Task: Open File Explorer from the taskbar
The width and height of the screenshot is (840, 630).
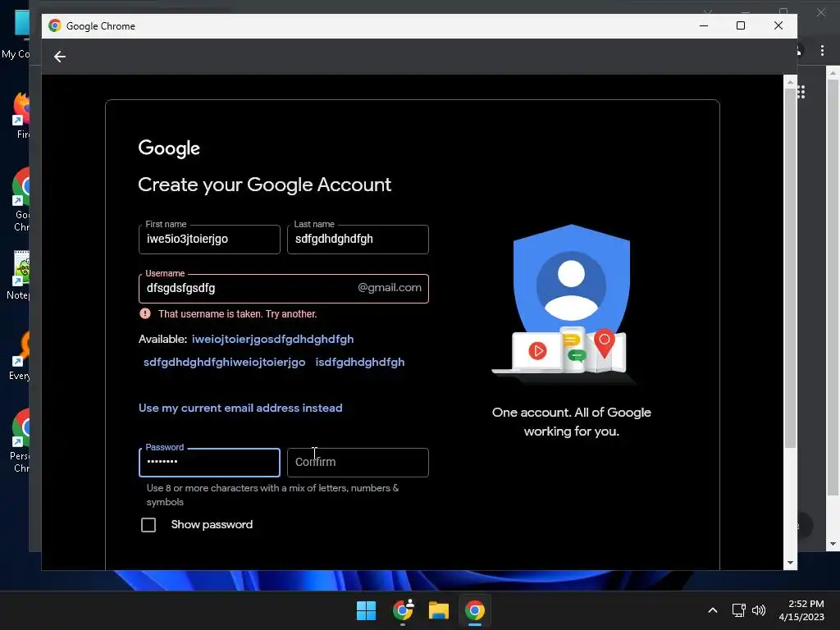Action: pyautogui.click(x=438, y=610)
